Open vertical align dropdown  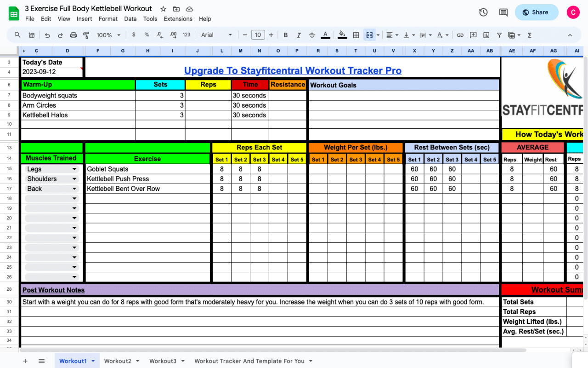(x=408, y=35)
